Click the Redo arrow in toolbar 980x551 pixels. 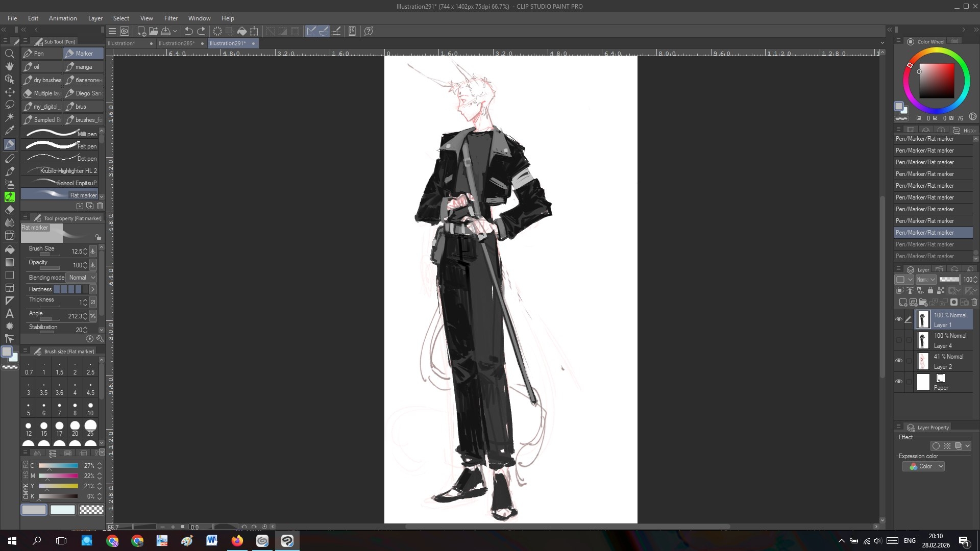[201, 31]
